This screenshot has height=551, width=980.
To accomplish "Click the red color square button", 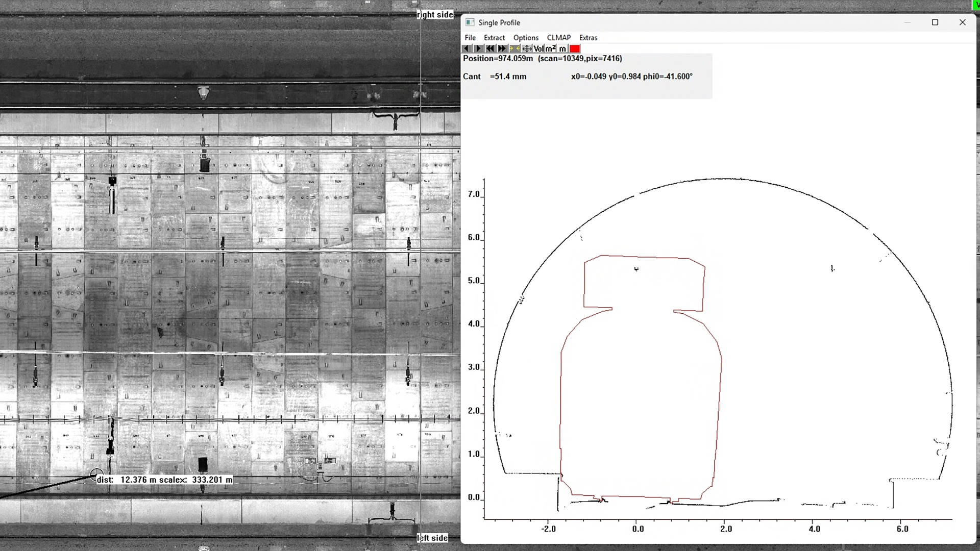I will [575, 48].
